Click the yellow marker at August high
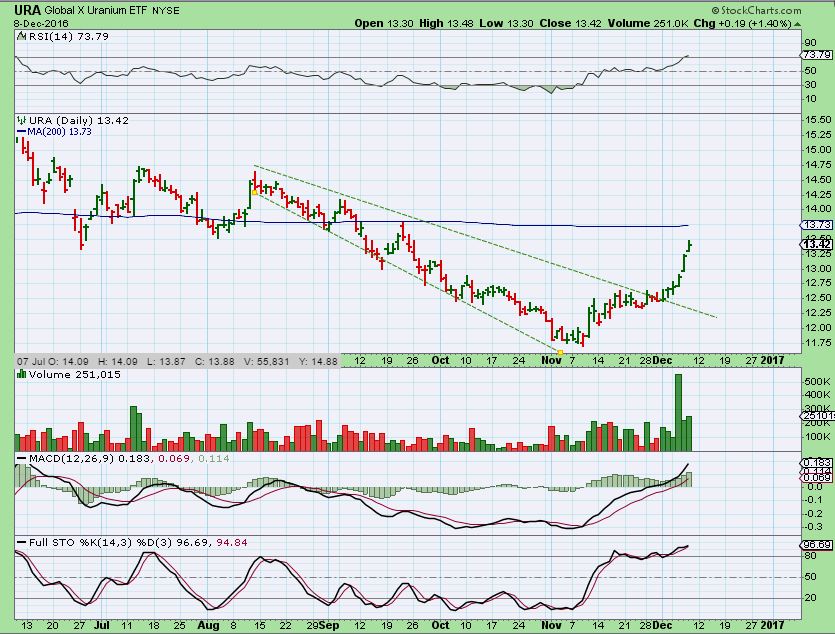The width and height of the screenshot is (835, 634). 254,191
